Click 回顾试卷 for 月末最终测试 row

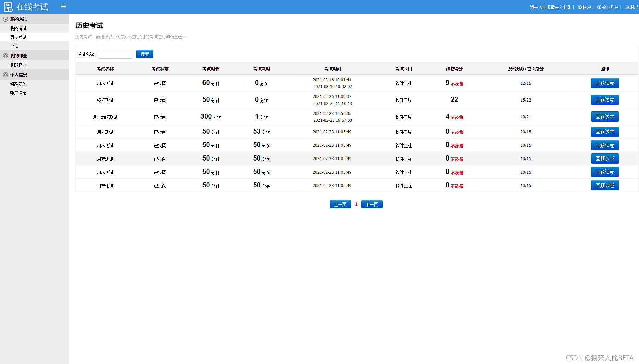pos(605,117)
